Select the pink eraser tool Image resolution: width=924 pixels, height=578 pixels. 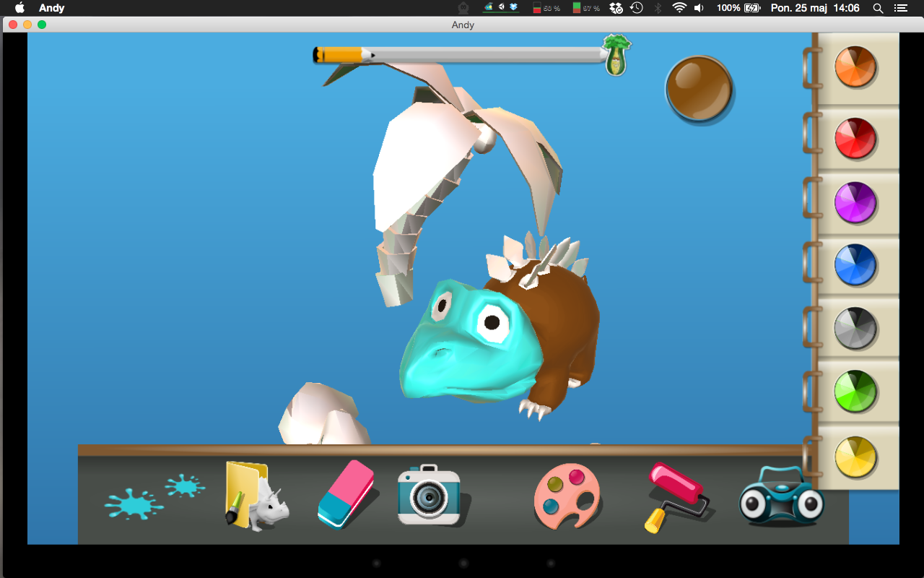(x=346, y=494)
